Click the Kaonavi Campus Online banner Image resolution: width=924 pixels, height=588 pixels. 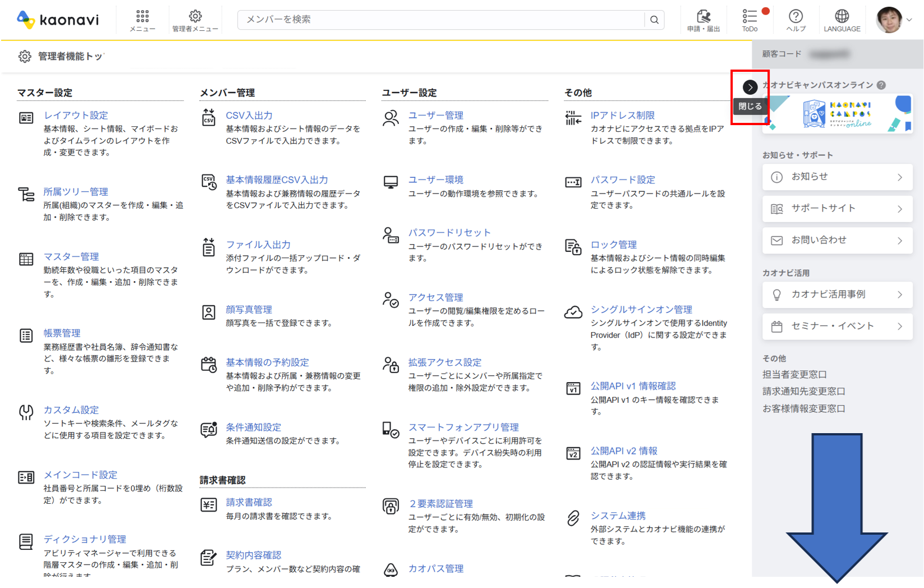point(837,114)
